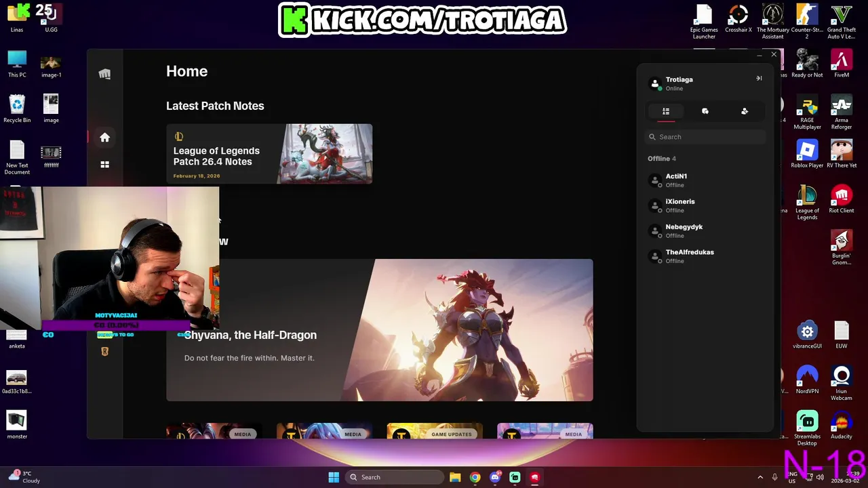
Task: Launch FiveM desktop shortcut
Action: 842,64
